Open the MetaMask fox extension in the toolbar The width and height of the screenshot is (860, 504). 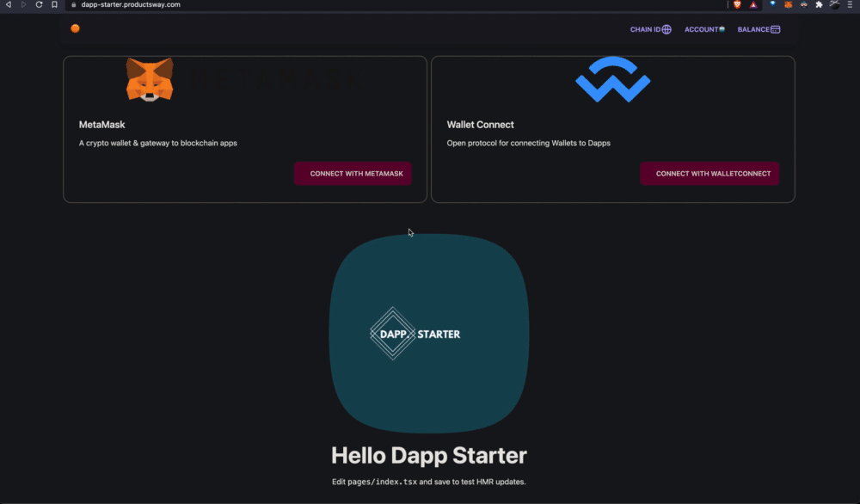[788, 4]
